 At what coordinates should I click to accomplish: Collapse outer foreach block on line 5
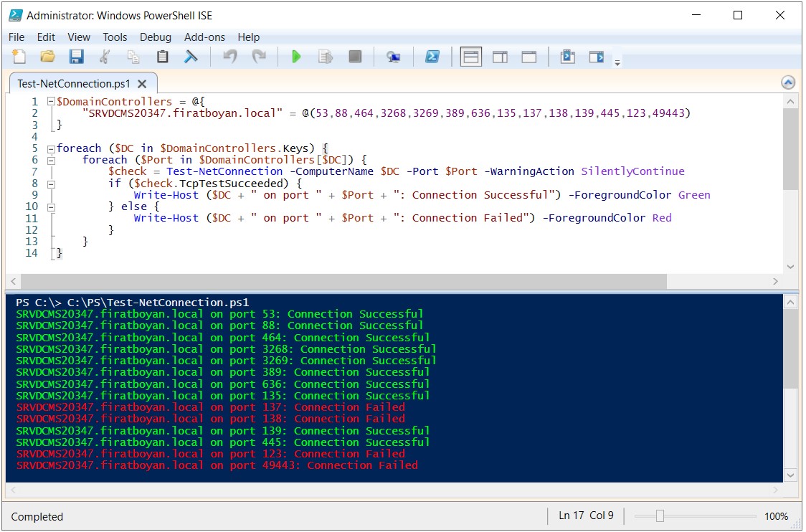point(51,149)
